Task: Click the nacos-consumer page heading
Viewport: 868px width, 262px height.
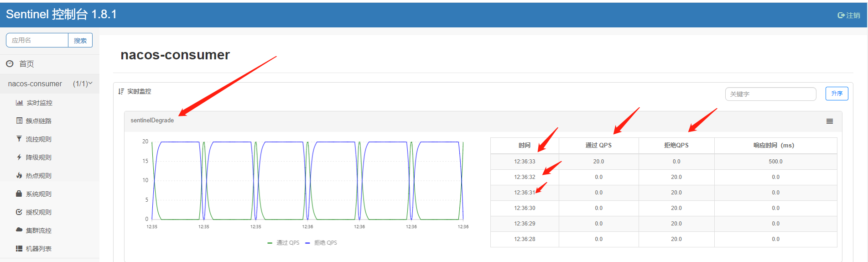Action: pyautogui.click(x=175, y=55)
